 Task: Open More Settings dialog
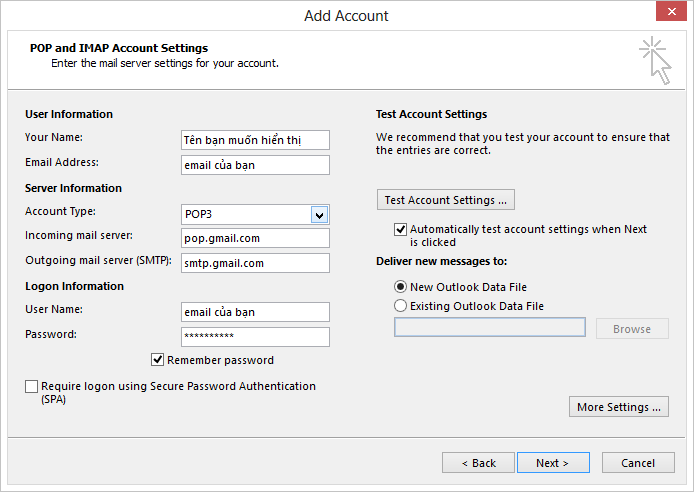618,407
